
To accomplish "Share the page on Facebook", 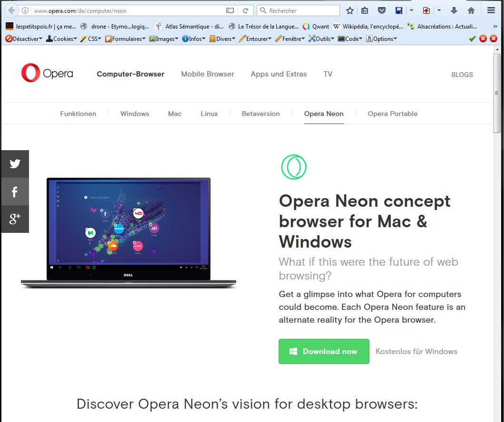I will 15,192.
